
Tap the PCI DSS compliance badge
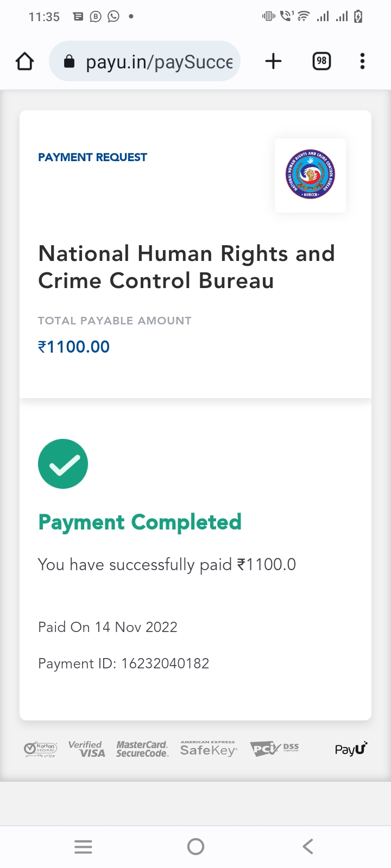tap(274, 749)
